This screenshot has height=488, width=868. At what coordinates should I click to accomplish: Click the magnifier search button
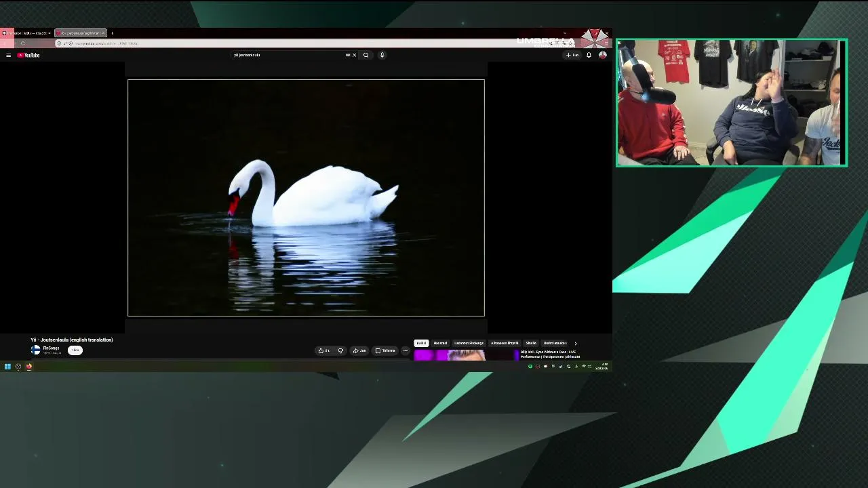pyautogui.click(x=366, y=56)
